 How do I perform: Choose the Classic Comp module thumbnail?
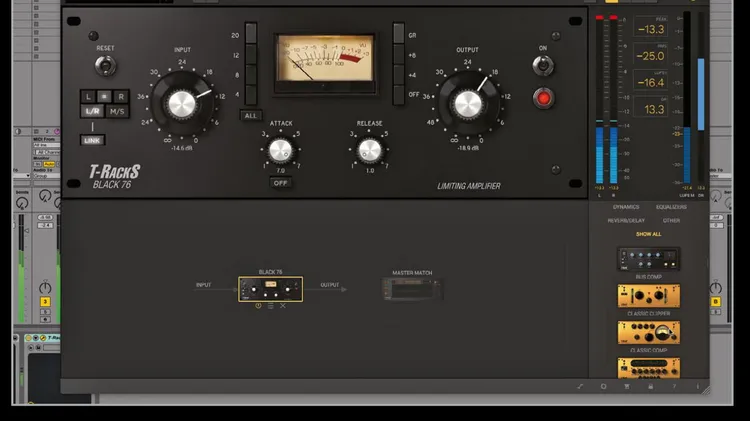click(649, 332)
